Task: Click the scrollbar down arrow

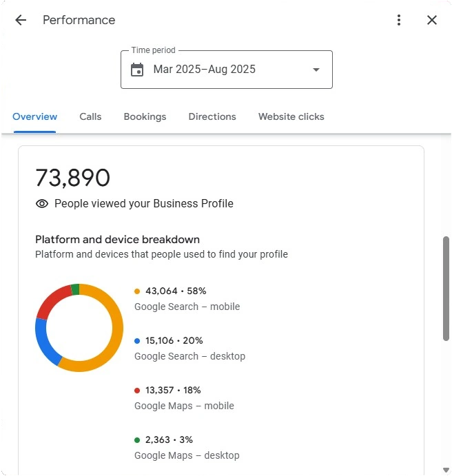Action: click(x=446, y=470)
